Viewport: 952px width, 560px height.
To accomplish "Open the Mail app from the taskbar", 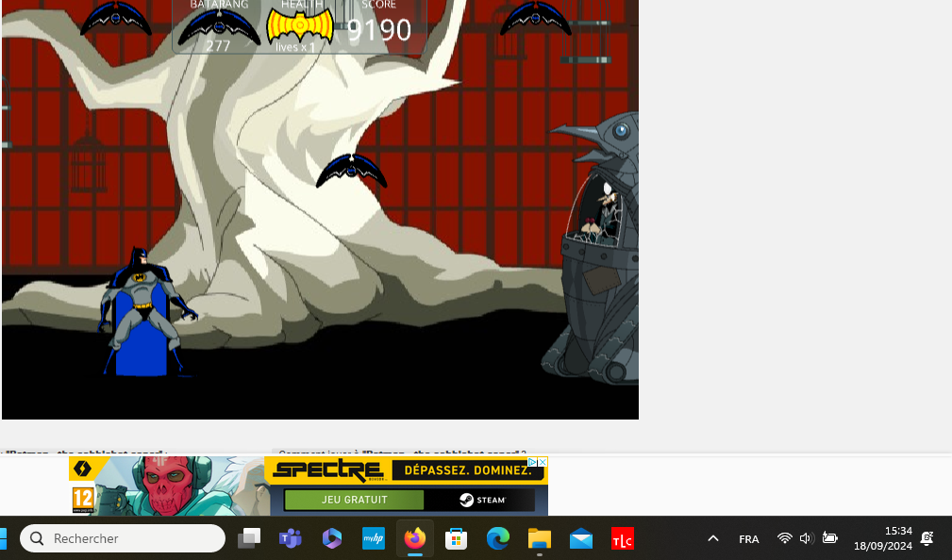I will click(581, 538).
